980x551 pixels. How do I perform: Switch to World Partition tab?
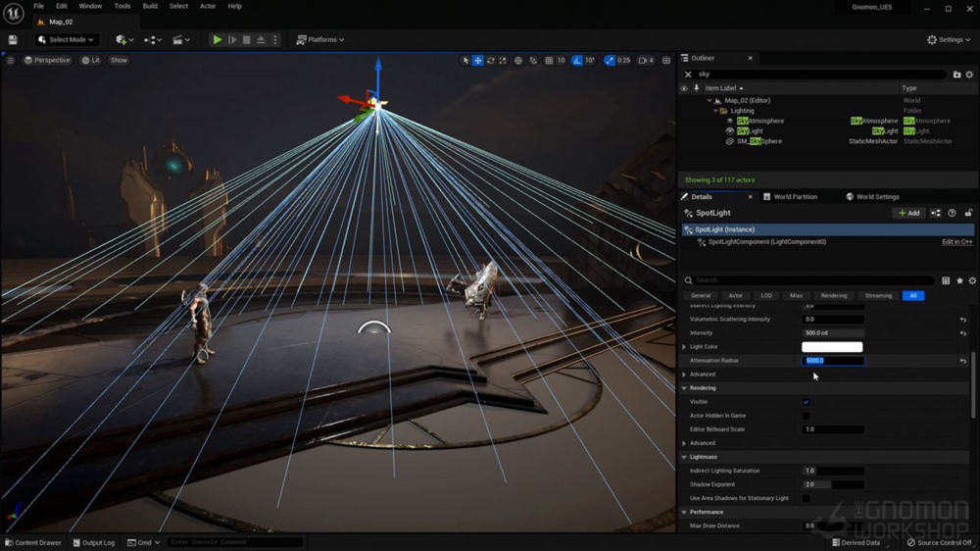tap(790, 196)
